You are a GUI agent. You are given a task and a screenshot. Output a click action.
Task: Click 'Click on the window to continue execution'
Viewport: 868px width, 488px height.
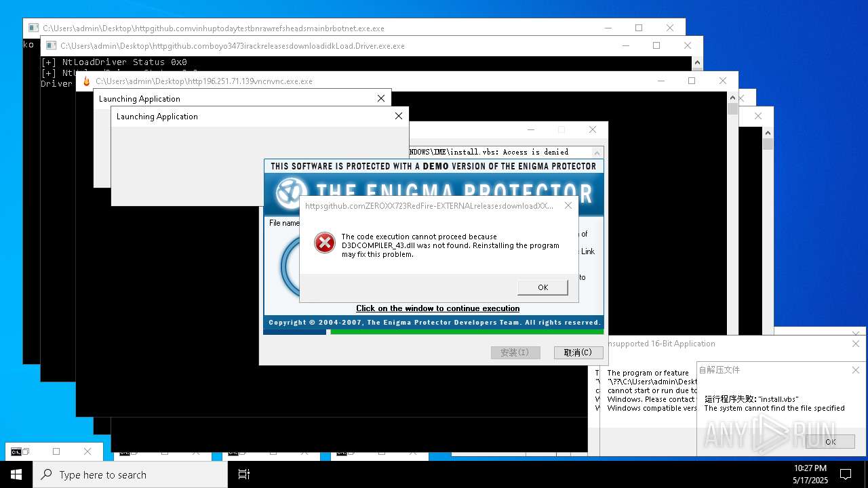point(438,308)
